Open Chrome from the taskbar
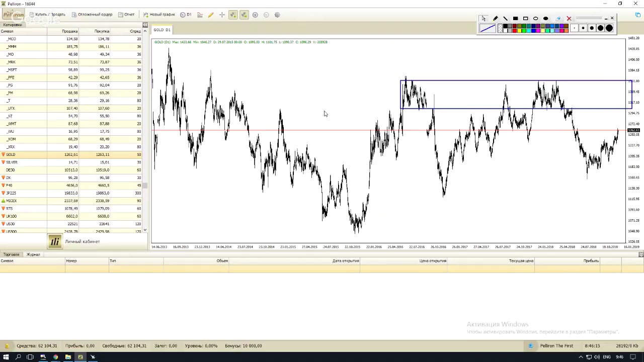This screenshot has height=362, width=644. coord(55,357)
